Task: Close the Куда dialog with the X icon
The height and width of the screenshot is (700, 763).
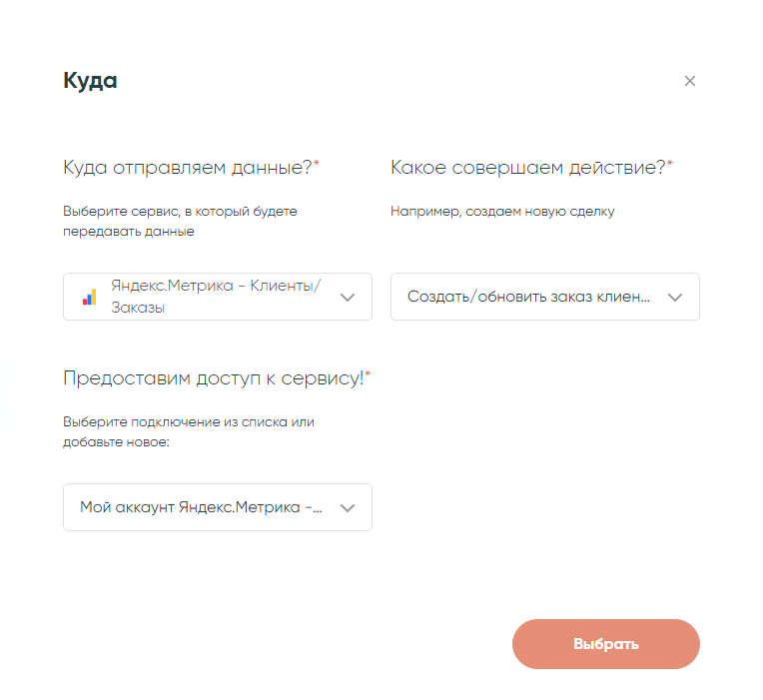Action: point(689,81)
